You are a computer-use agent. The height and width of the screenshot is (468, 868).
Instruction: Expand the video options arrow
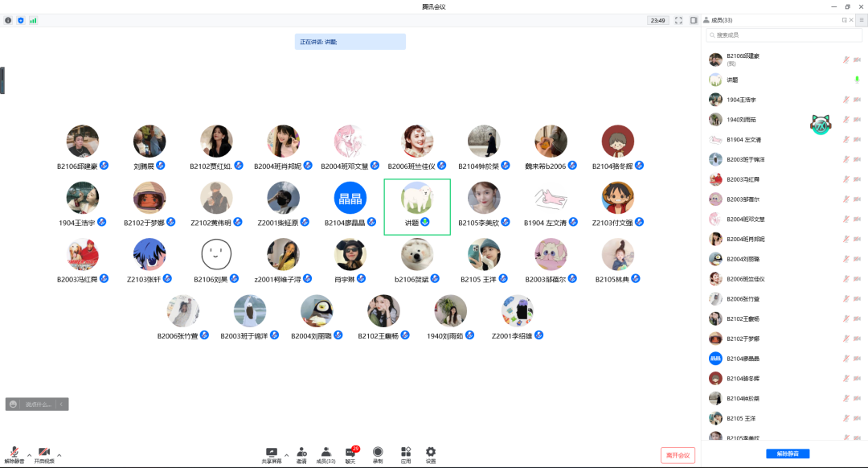[x=59, y=455]
